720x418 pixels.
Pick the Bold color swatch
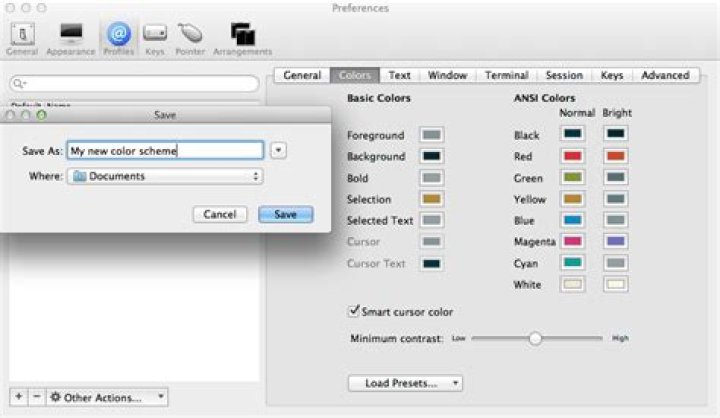(431, 178)
